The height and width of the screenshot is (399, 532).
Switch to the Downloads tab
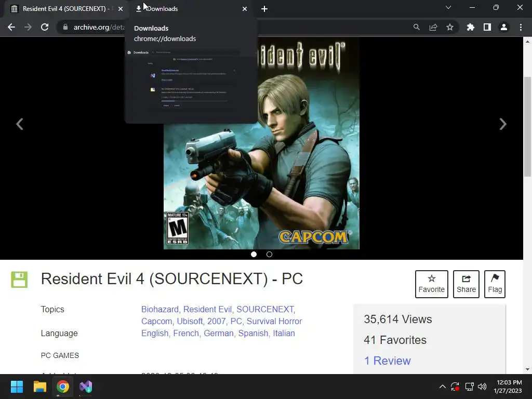[191, 9]
